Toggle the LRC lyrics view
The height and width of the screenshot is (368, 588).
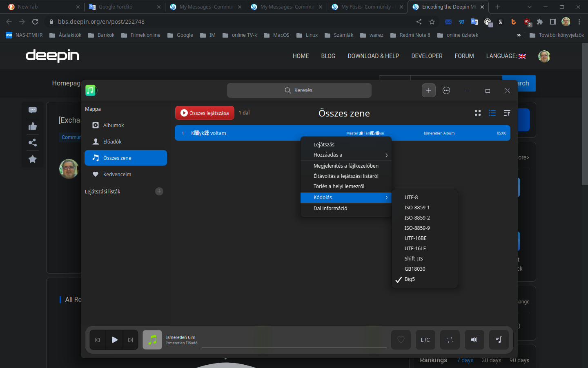tap(425, 340)
